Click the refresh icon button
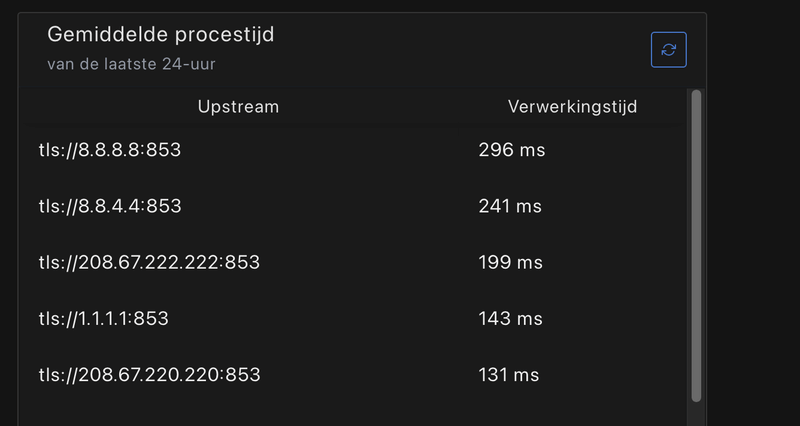Screen dimensions: 800x426 click(668, 50)
